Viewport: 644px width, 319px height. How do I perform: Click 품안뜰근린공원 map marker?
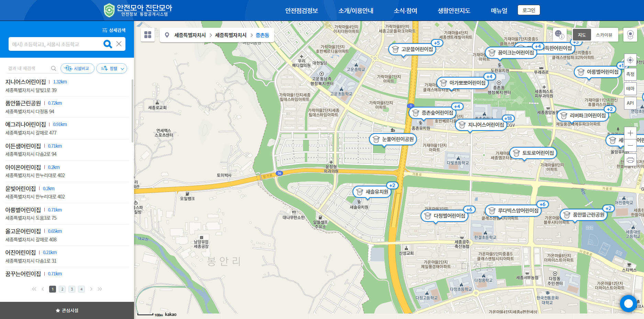click(x=584, y=215)
